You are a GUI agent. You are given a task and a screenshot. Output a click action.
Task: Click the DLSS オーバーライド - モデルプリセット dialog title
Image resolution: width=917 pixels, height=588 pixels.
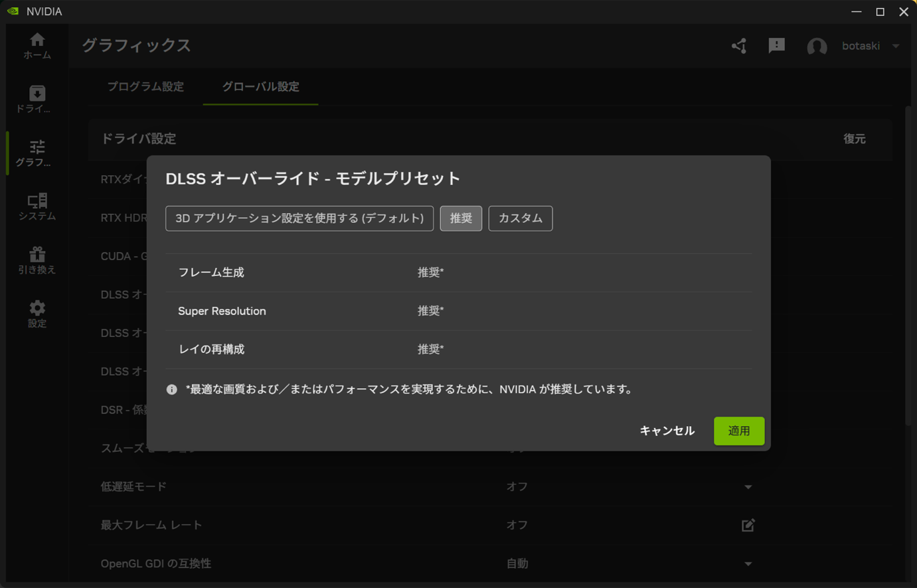pos(313,179)
